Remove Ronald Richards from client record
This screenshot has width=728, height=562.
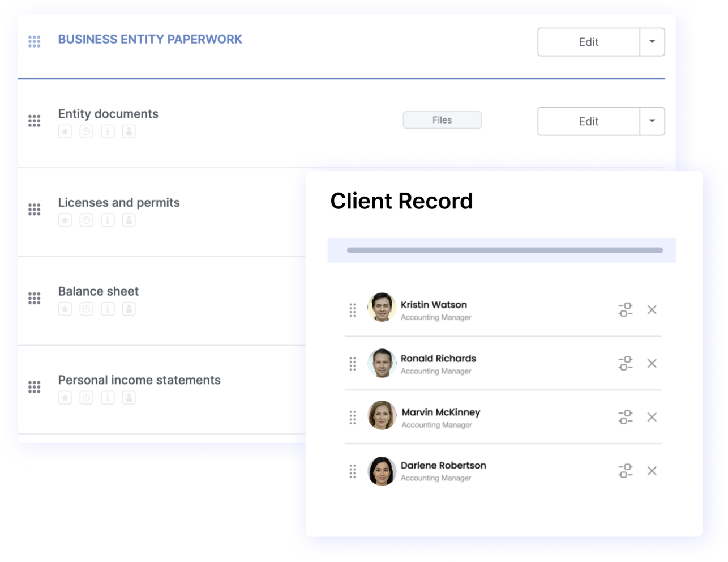coord(652,364)
